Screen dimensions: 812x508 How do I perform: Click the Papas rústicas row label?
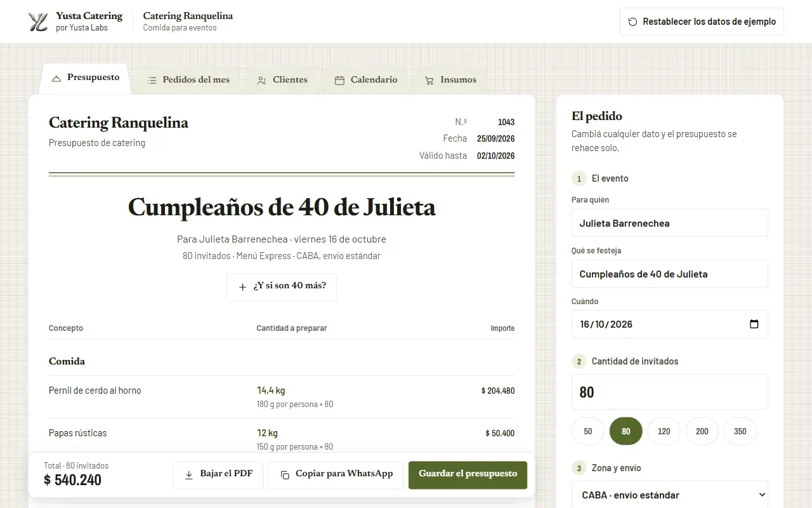point(78,433)
